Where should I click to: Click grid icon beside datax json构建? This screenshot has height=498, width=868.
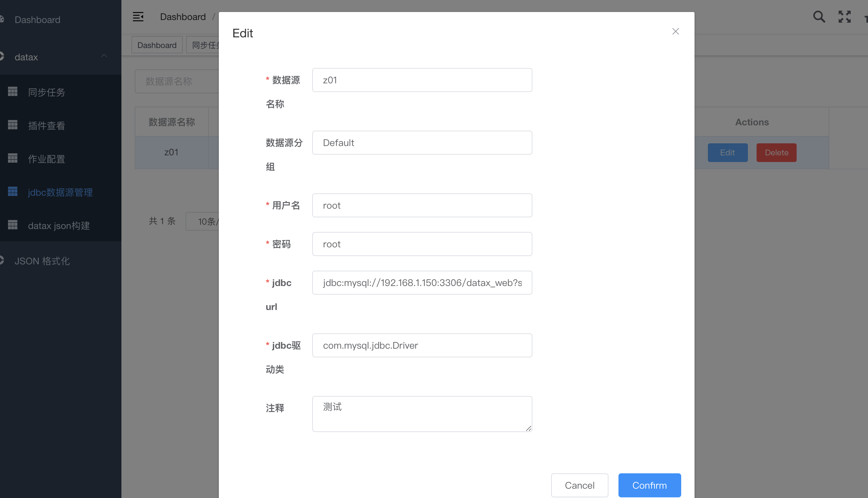click(x=13, y=225)
